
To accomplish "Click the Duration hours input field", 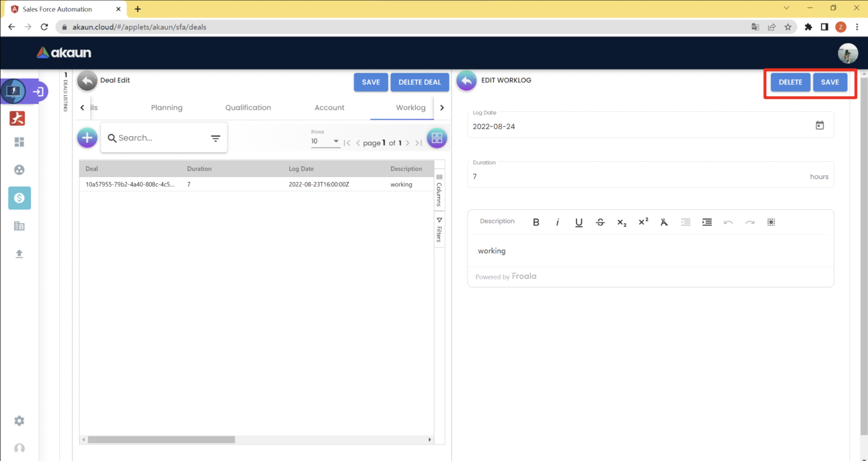I will click(638, 176).
